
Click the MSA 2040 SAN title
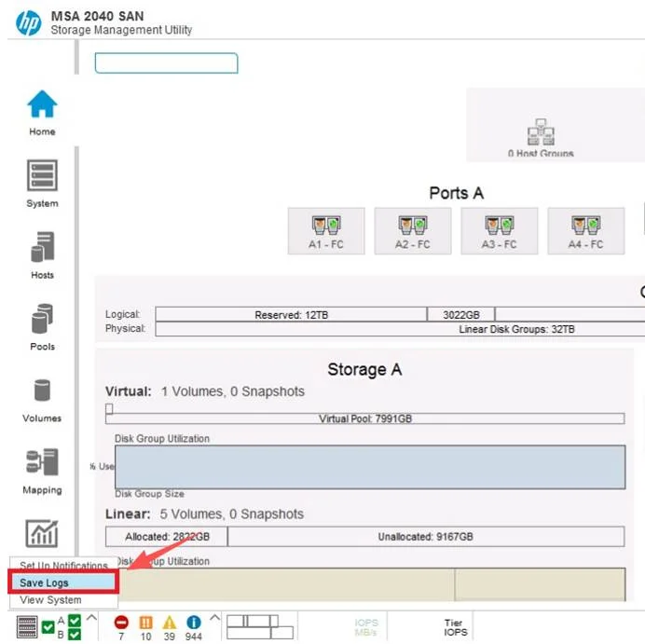coord(98,16)
